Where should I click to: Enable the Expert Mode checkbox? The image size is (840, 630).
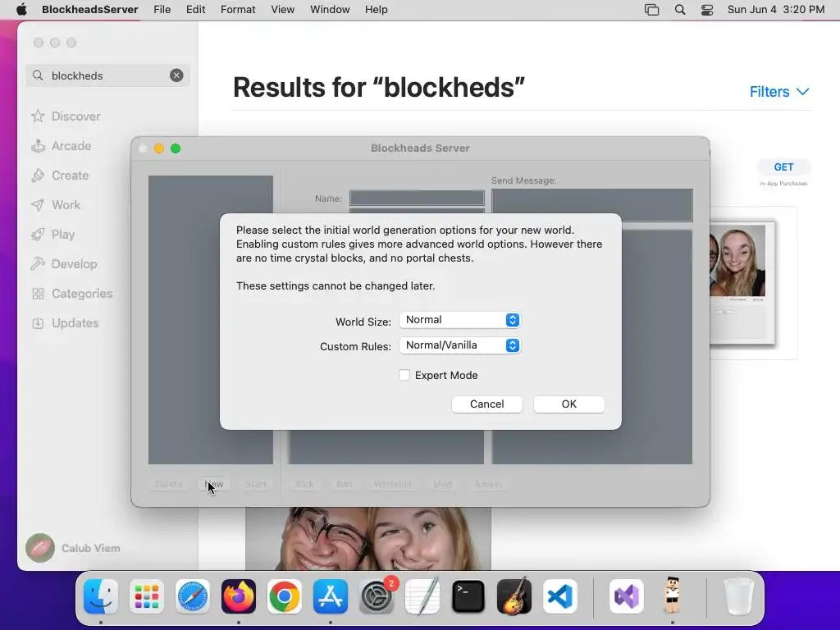(404, 375)
